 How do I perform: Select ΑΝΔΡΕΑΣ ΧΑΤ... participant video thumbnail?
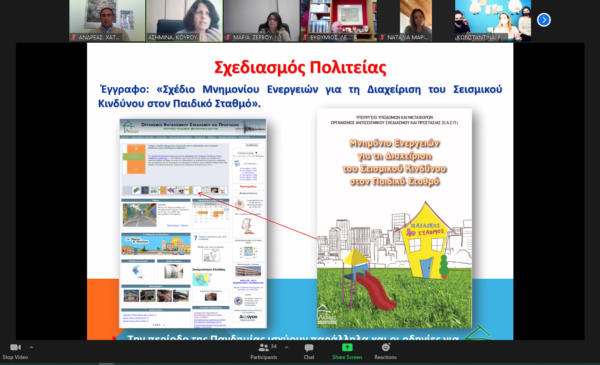coord(107,21)
